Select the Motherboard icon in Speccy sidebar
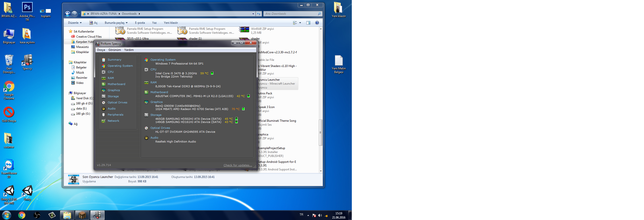Viewport: 644px width, 220px height. click(x=104, y=84)
